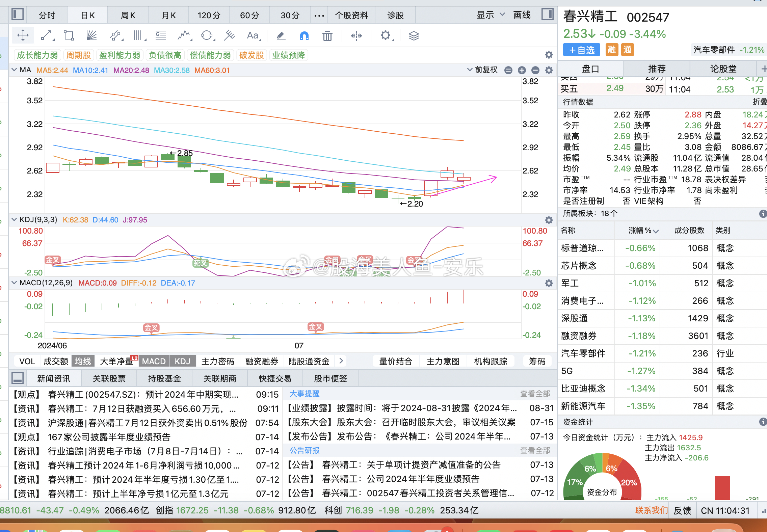Click 折叠 to fold quote data
The height and width of the screenshot is (532, 767).
(760, 102)
